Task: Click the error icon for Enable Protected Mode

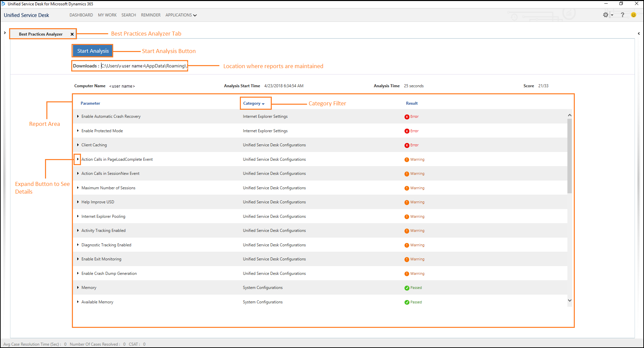Action: (407, 131)
